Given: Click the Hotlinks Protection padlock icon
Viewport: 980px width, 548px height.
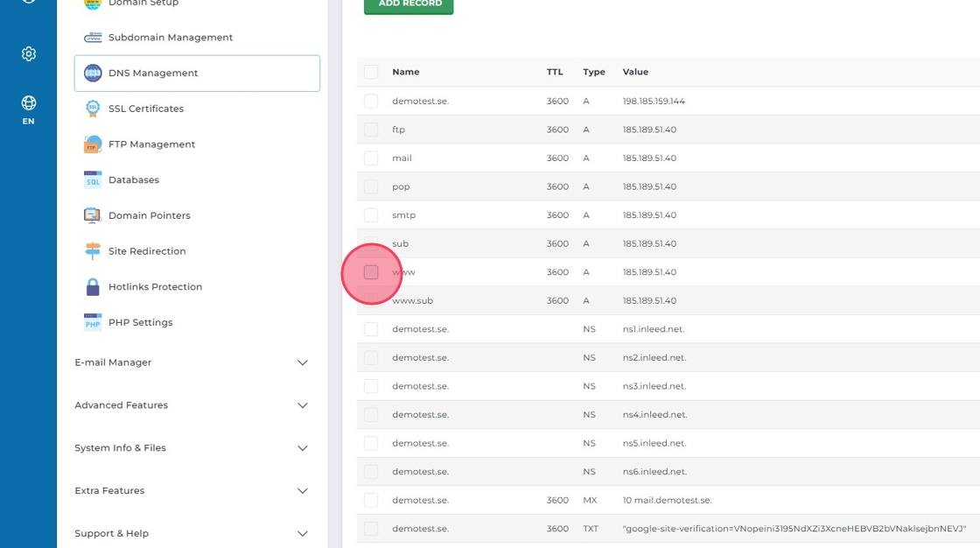Looking at the screenshot, I should coord(93,287).
